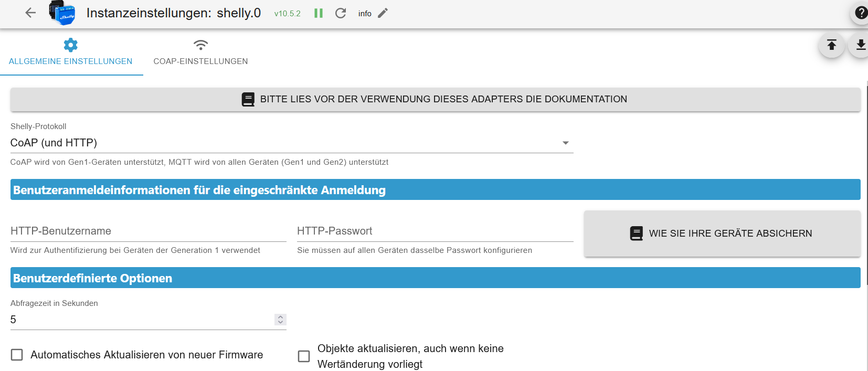Click the Benutzerdefinierte Optionen header
The width and height of the screenshot is (868, 371).
(x=436, y=278)
